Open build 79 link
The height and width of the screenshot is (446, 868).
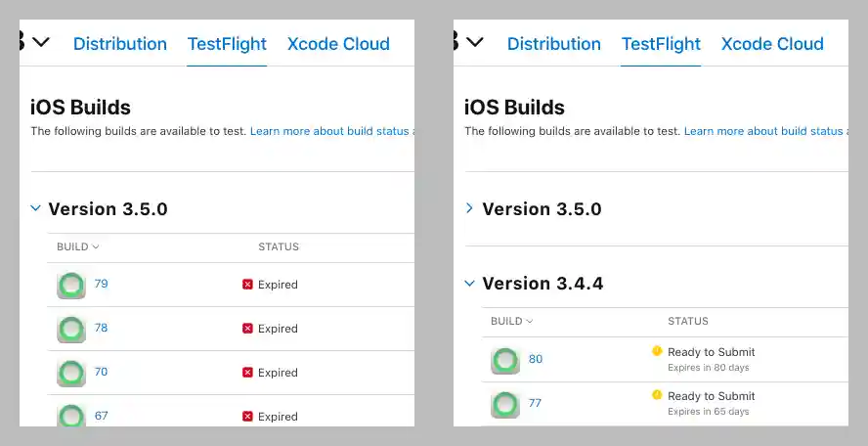tap(101, 284)
